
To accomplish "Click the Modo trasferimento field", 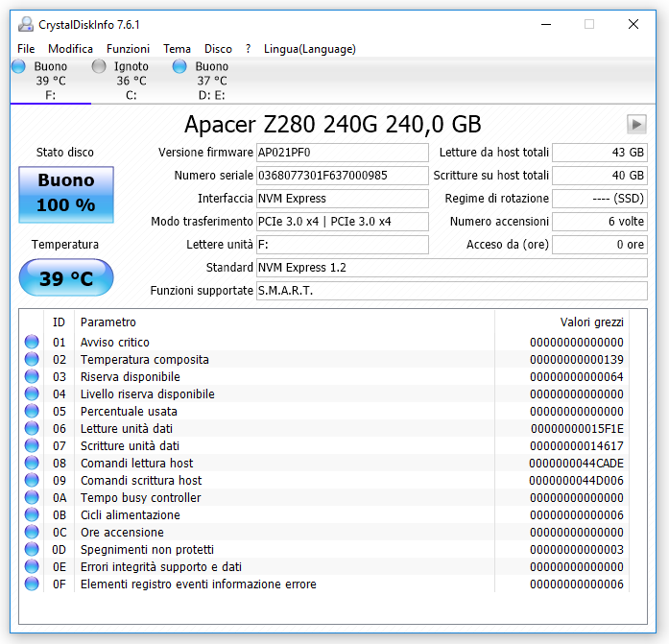I will 343,222.
